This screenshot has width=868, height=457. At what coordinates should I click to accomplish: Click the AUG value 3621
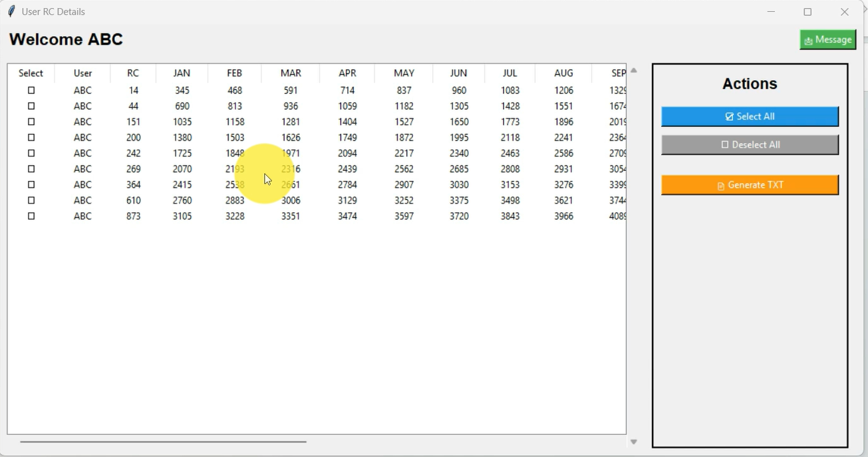[x=563, y=200]
